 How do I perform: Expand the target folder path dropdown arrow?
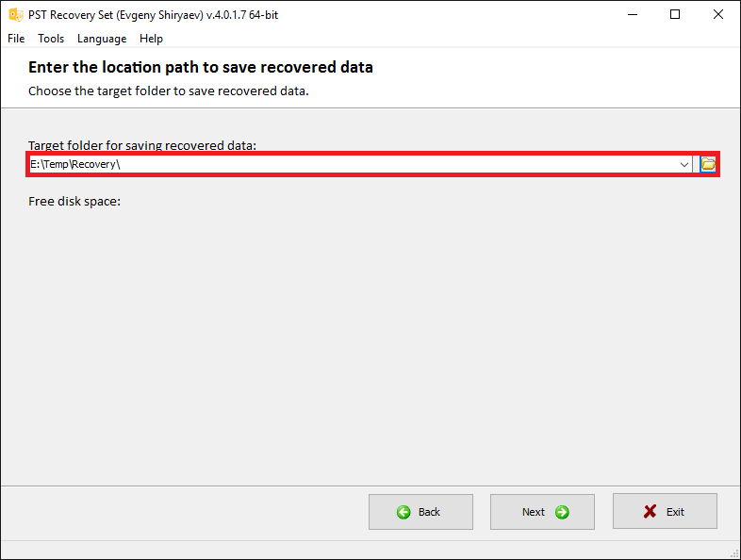[x=683, y=164]
